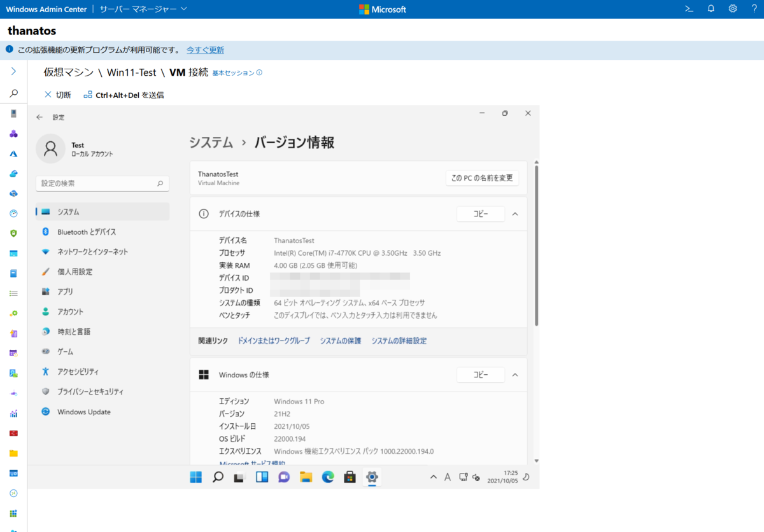The width and height of the screenshot is (764, 532).
Task: Select アクセシビリティ category
Action: point(103,372)
